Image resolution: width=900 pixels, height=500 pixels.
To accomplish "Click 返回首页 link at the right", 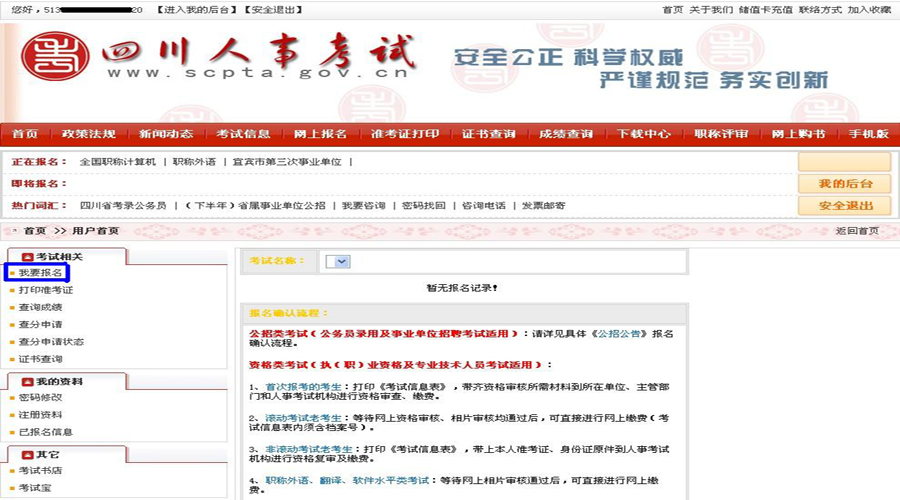I will click(857, 231).
